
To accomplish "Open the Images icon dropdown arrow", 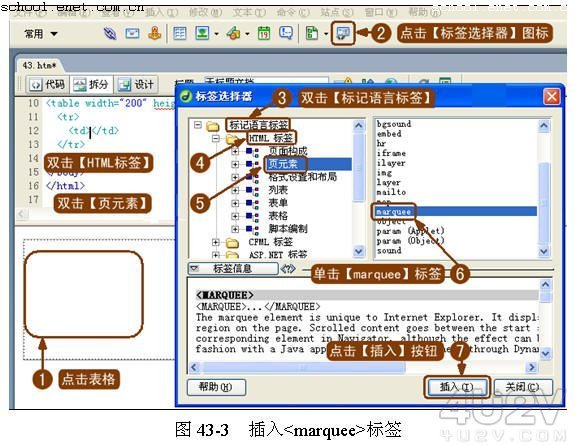I will [216, 34].
